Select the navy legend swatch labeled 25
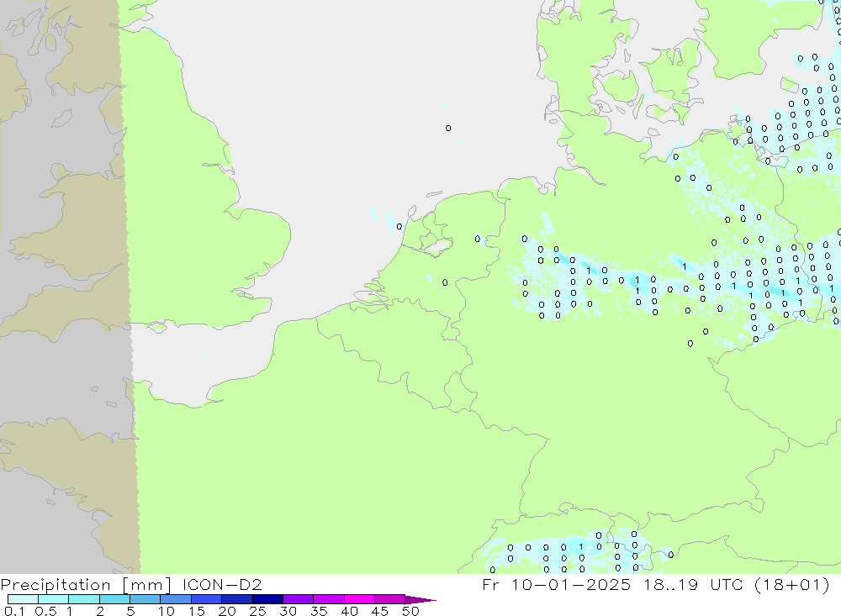 tap(267, 599)
